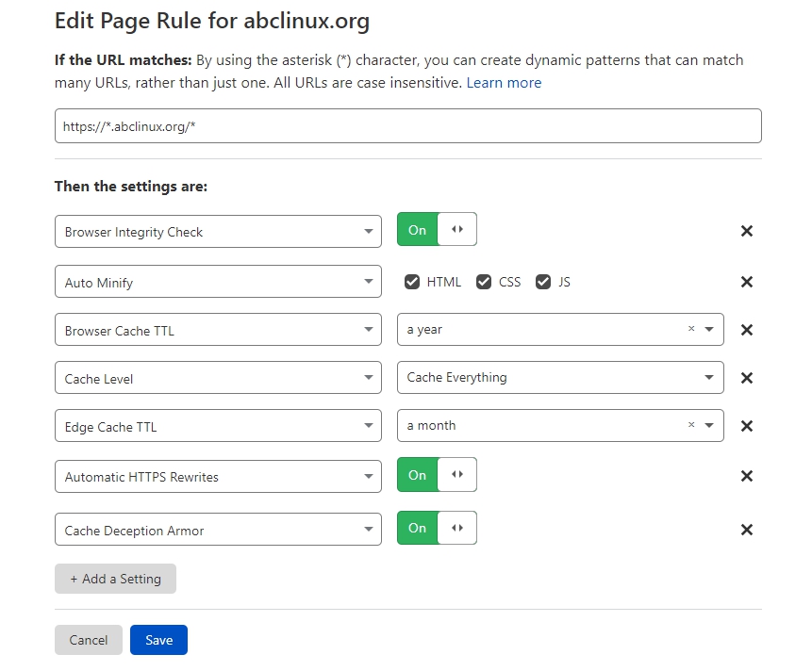Delete the Auto Minify setting row
This screenshot has width=812, height=671.
(746, 282)
